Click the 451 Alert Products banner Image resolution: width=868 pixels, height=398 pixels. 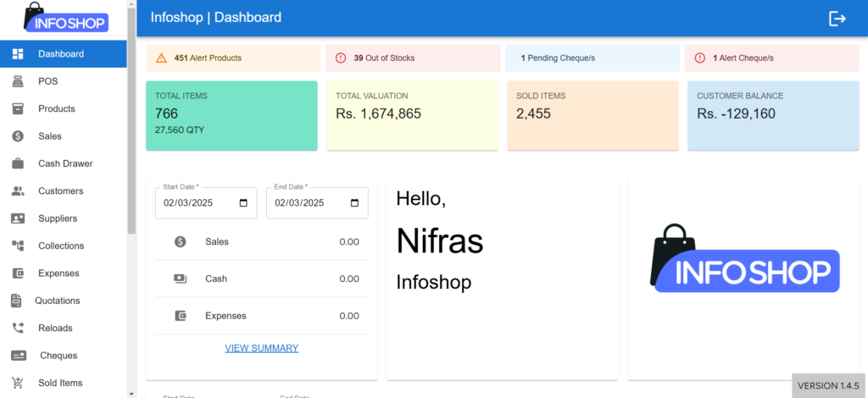pyautogui.click(x=233, y=58)
